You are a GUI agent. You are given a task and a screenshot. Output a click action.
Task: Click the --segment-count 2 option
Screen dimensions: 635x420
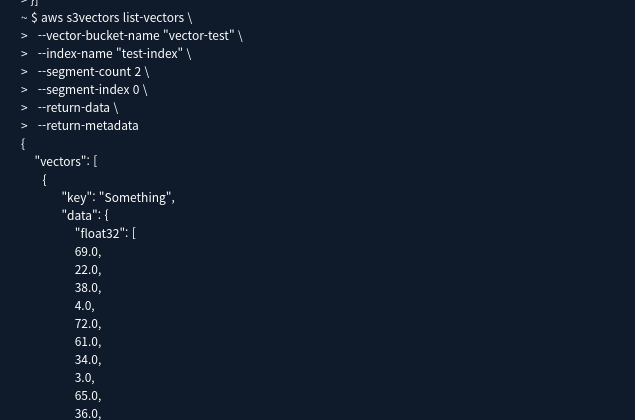tap(89, 72)
